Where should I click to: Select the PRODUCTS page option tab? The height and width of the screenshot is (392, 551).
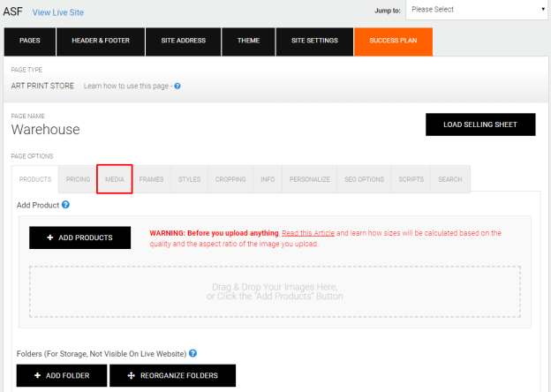point(35,179)
